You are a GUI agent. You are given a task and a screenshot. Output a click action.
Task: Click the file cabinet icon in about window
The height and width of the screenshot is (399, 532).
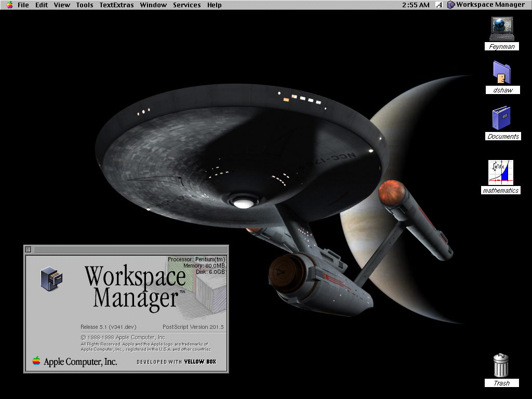51,278
